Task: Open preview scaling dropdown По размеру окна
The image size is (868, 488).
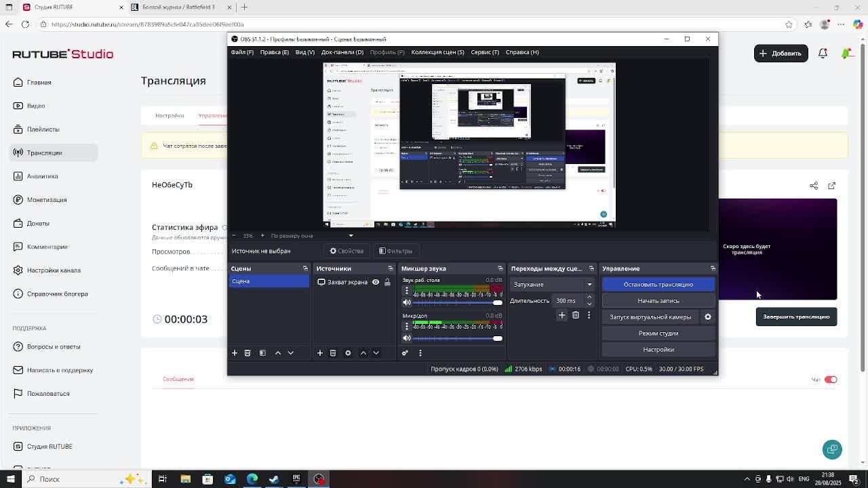Action: tap(312, 236)
